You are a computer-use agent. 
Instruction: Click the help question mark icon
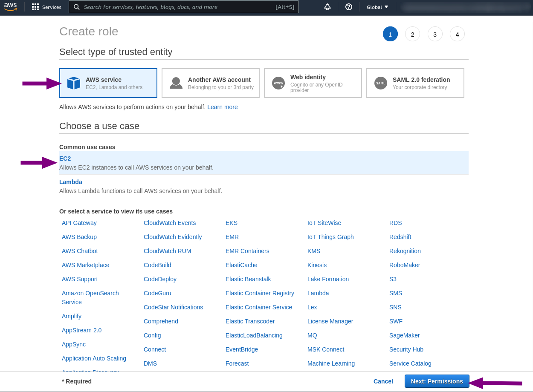tap(349, 7)
